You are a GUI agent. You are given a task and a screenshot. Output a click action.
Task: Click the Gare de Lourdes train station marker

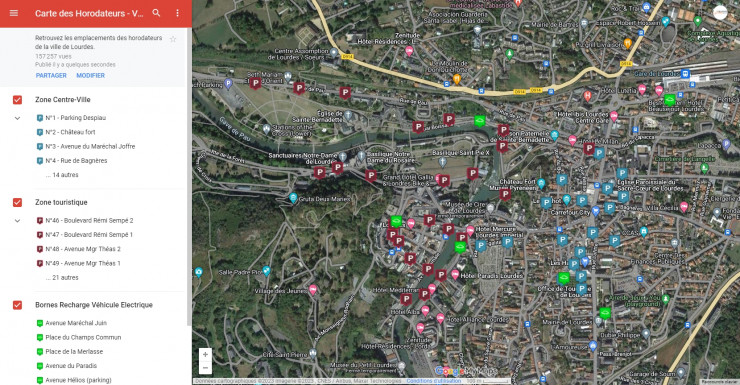click(x=685, y=74)
